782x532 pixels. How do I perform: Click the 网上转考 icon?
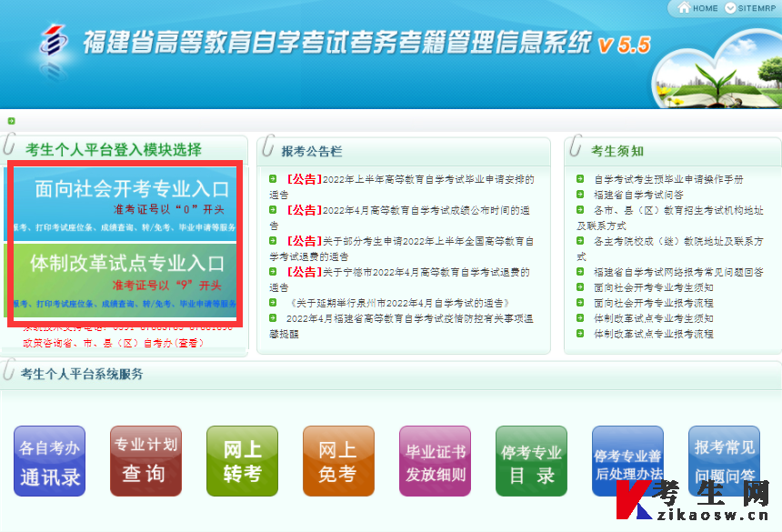coord(242,461)
